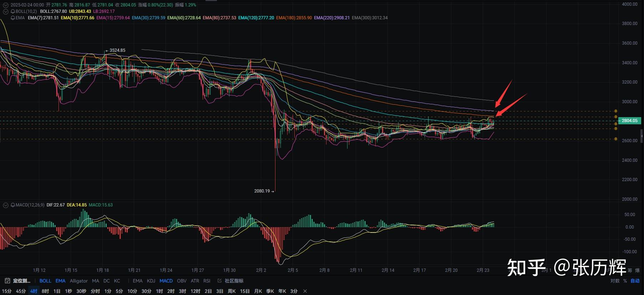
Task: Click the bell alert icon beside MACD(12,26,9)
Action: (13, 205)
